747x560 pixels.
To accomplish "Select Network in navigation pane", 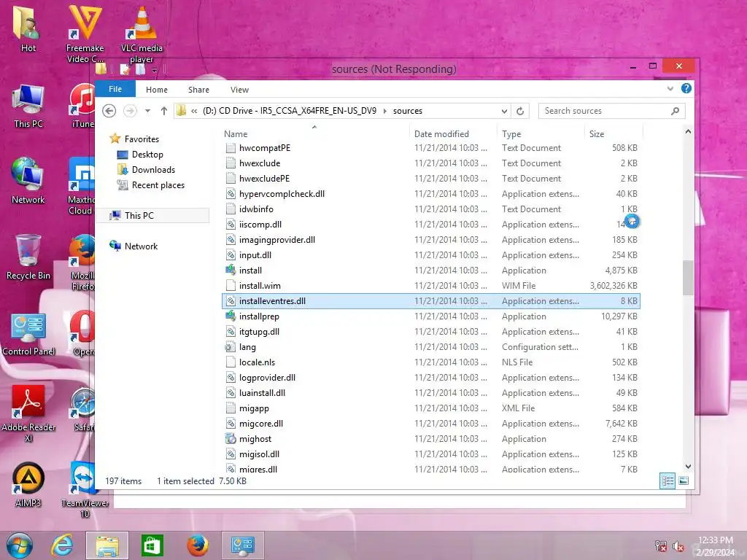I will [x=141, y=246].
